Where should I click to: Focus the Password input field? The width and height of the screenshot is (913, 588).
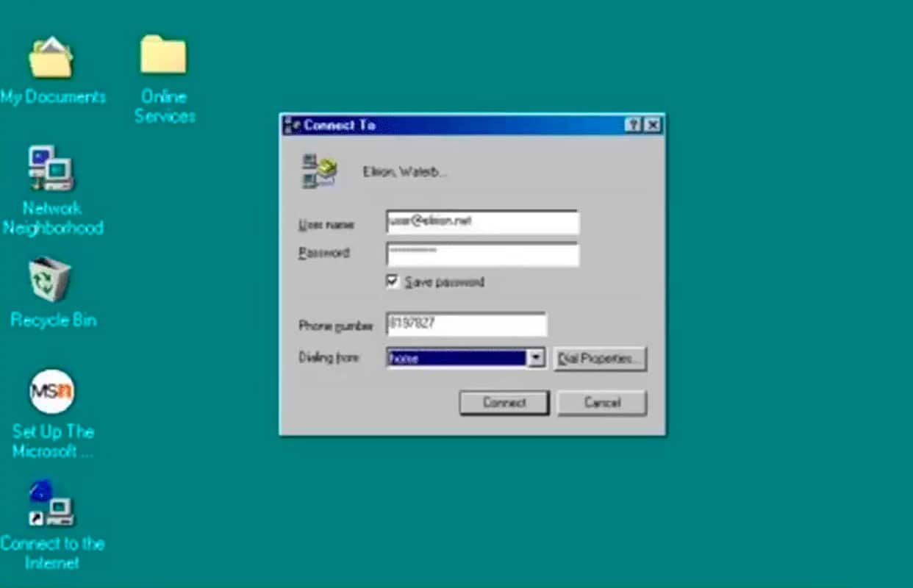482,254
